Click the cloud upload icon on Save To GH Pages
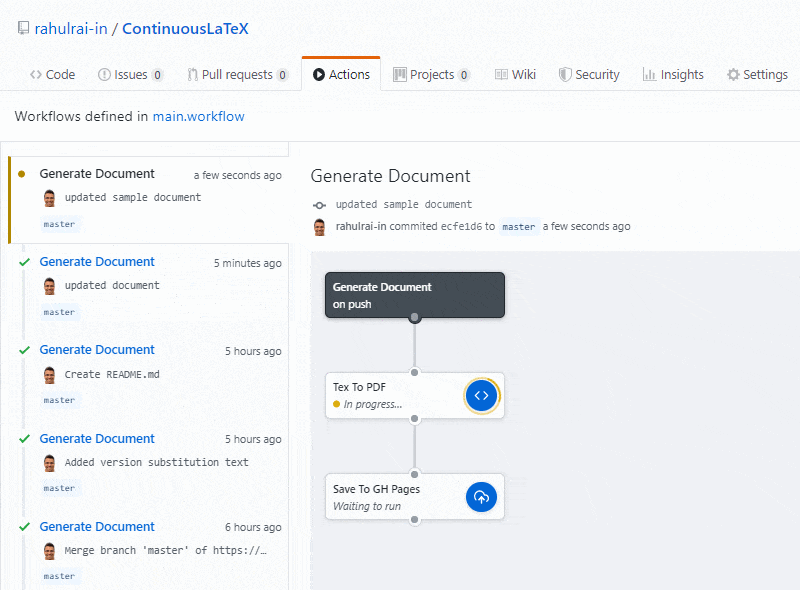This screenshot has height=590, width=800. point(481,497)
